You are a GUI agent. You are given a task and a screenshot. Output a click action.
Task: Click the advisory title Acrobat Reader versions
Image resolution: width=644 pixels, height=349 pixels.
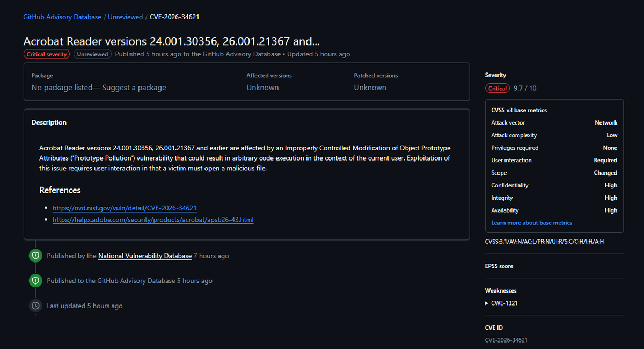[x=172, y=41]
